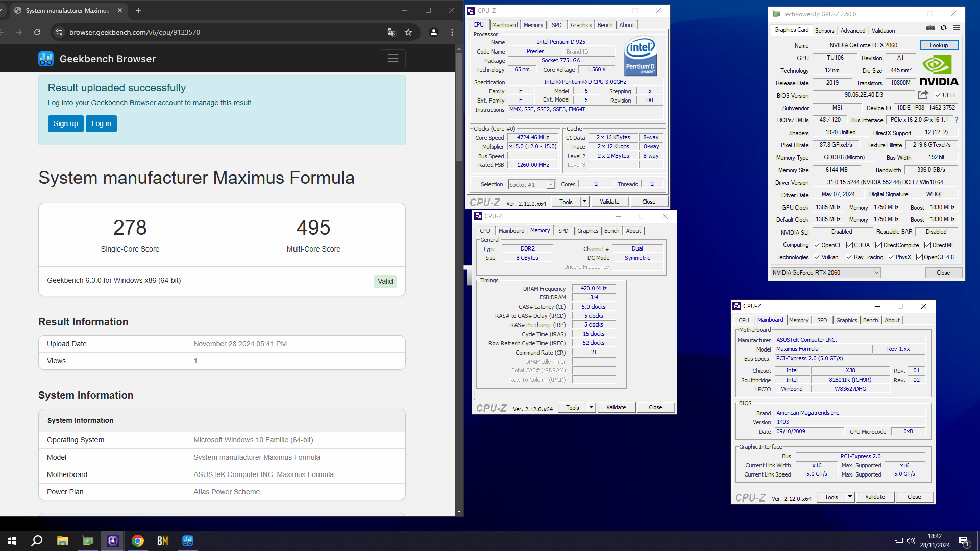
Task: Expand Tools dropdown arrow in CPU-Z Mainboard window
Action: point(850,497)
